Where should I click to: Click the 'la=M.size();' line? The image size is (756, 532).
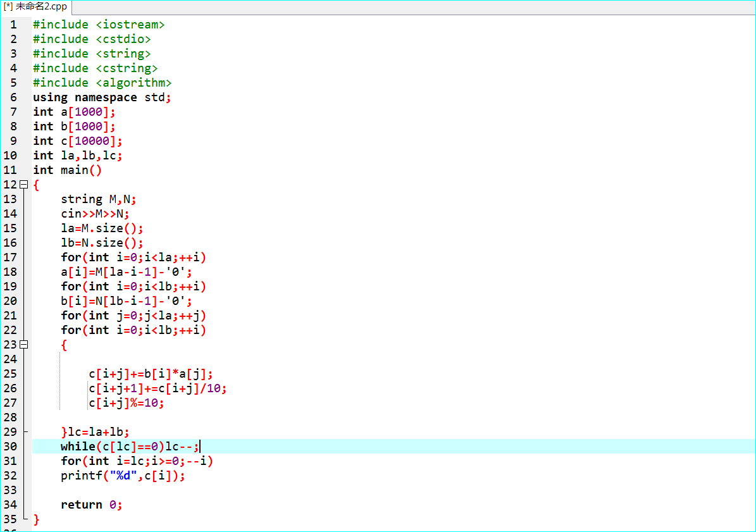[102, 228]
